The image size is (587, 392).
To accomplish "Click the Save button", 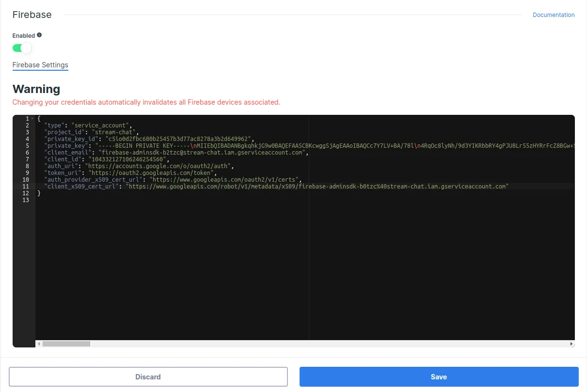I will point(438,376).
